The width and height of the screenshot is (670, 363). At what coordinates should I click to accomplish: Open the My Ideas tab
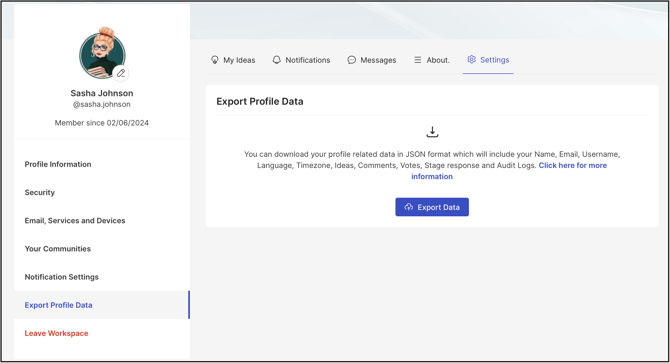(x=233, y=60)
